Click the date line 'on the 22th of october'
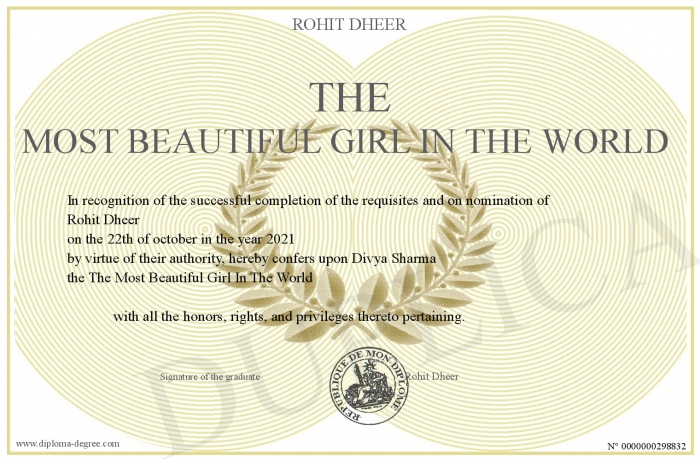The width and height of the screenshot is (700, 460). (x=181, y=239)
